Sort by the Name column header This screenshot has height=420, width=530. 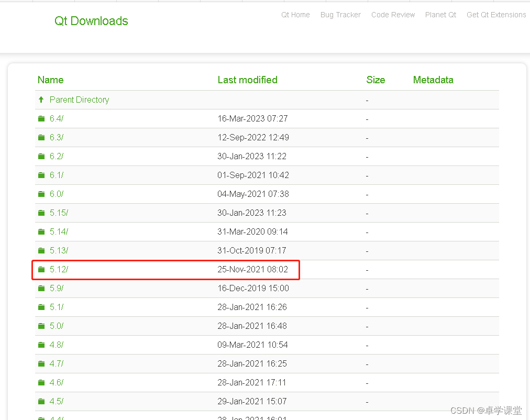pos(51,80)
